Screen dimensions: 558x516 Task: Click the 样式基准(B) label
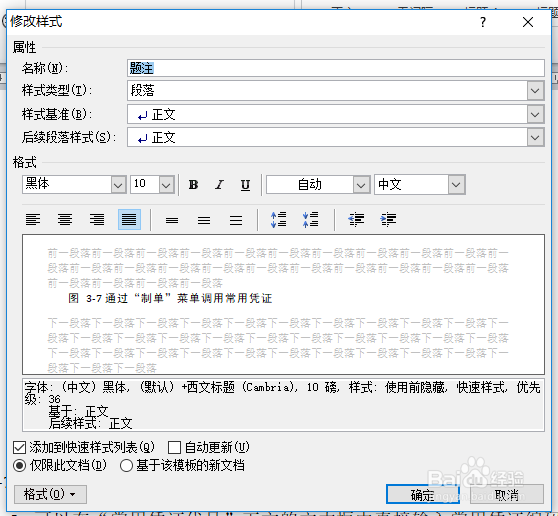click(57, 115)
